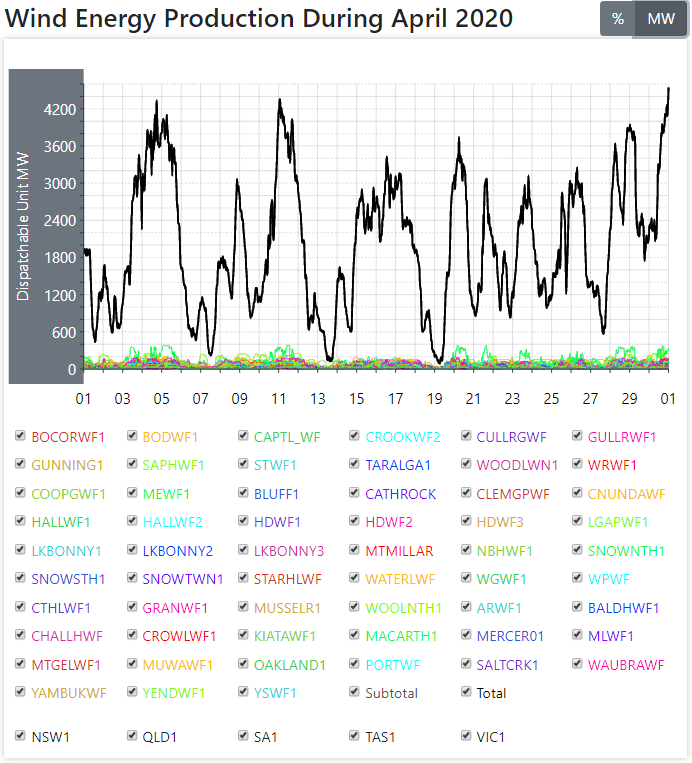Toggle the MACARTH1 checkbox
Viewport: 692px width, 763px height.
(356, 635)
